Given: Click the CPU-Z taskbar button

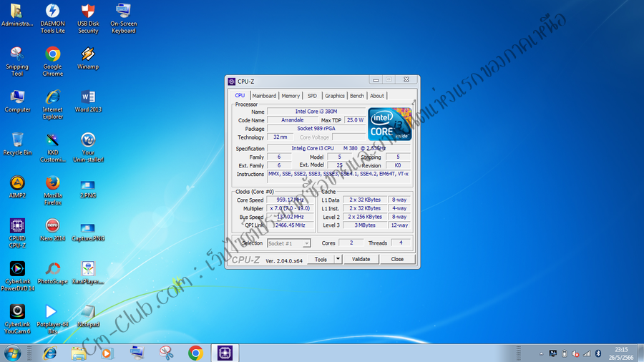Looking at the screenshot, I should (225, 353).
